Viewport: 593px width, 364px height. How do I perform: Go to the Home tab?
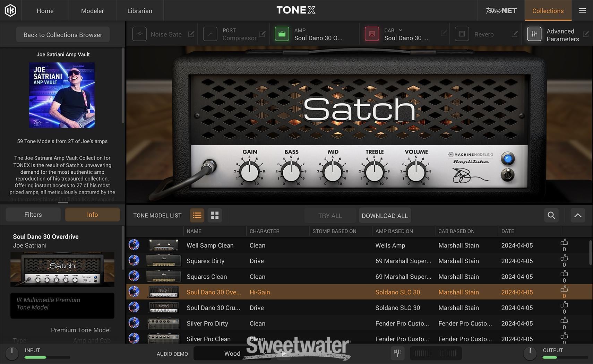pyautogui.click(x=45, y=11)
